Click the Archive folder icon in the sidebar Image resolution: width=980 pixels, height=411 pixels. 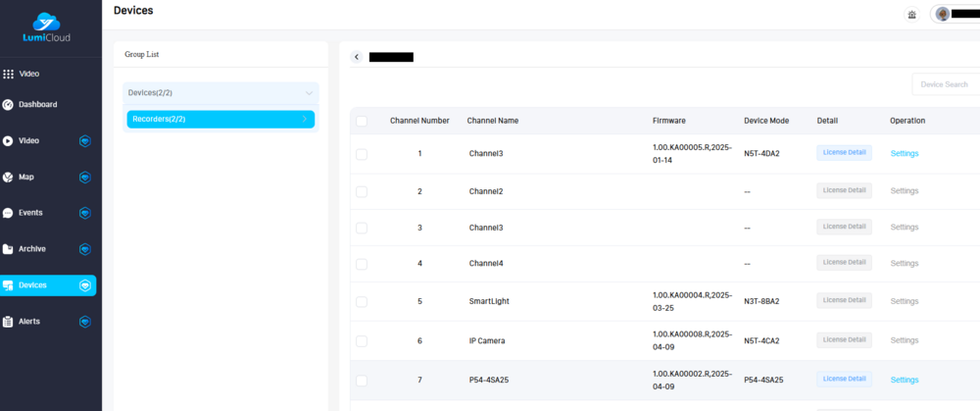tap(9, 249)
